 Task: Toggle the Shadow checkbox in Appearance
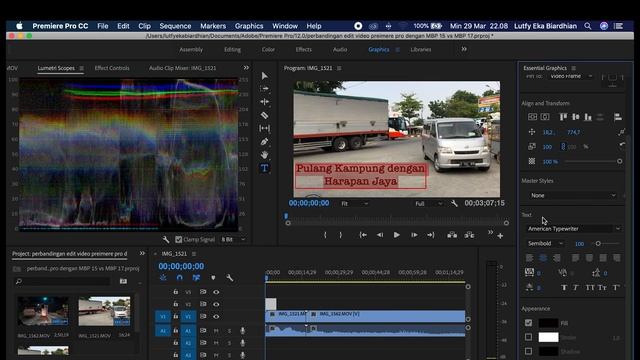(528, 351)
